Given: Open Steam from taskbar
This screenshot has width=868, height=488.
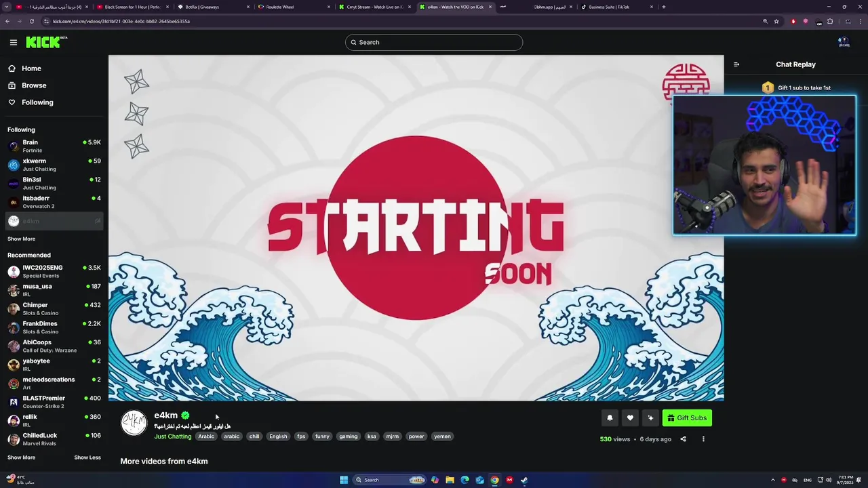Looking at the screenshot, I should coord(524,480).
